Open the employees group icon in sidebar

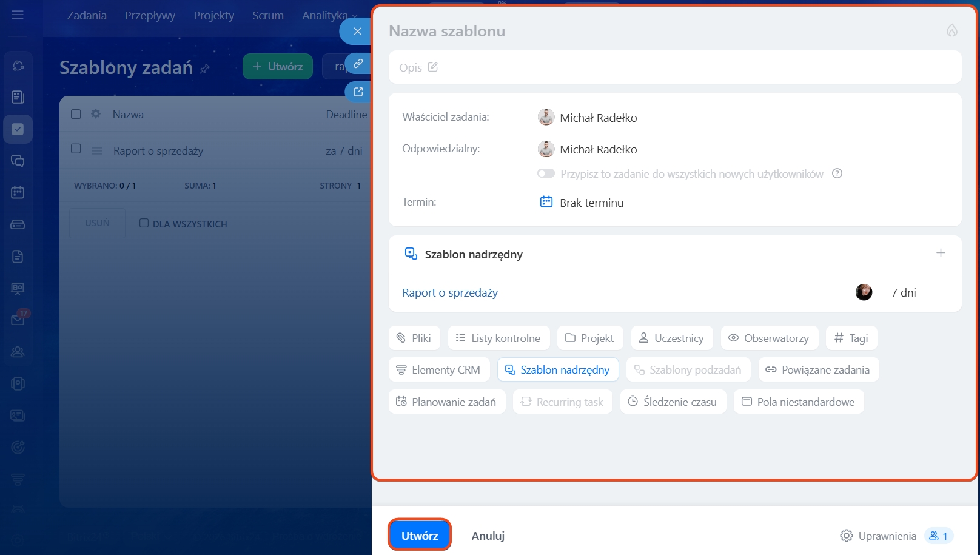pos(18,352)
